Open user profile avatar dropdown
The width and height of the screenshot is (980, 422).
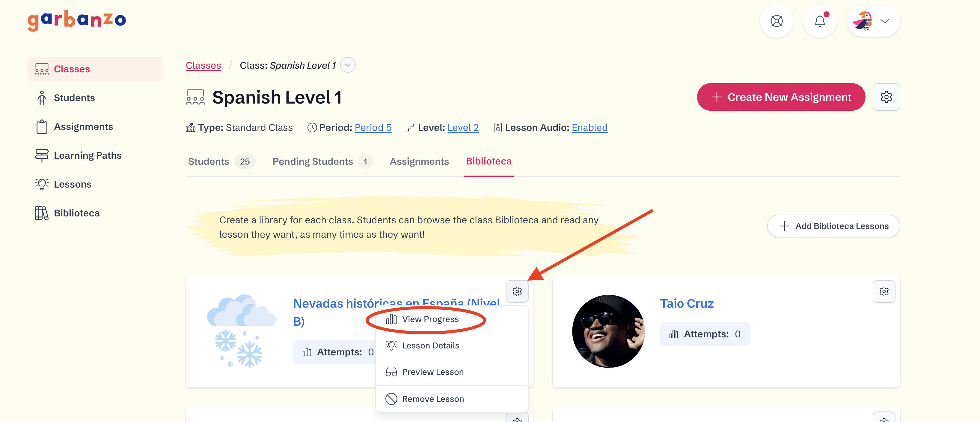pos(873,21)
